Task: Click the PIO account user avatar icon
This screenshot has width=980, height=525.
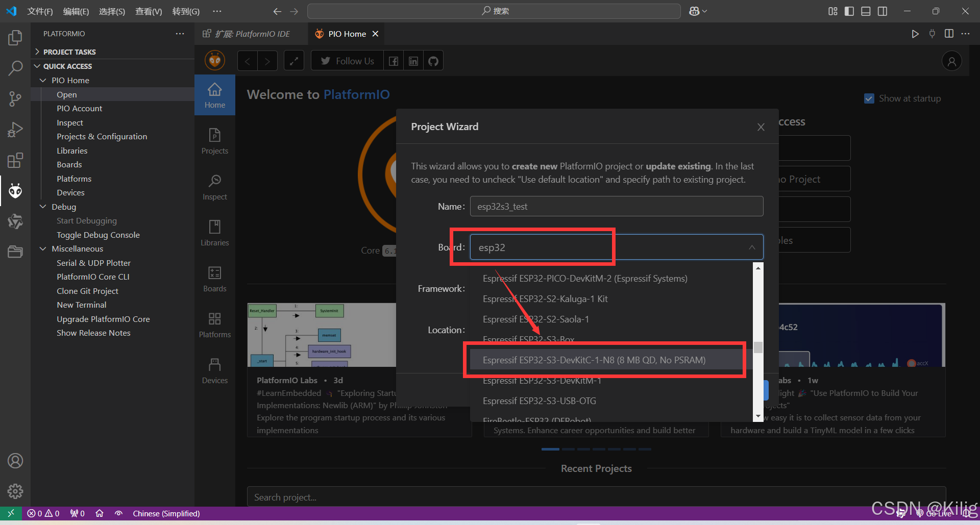Action: coord(952,61)
